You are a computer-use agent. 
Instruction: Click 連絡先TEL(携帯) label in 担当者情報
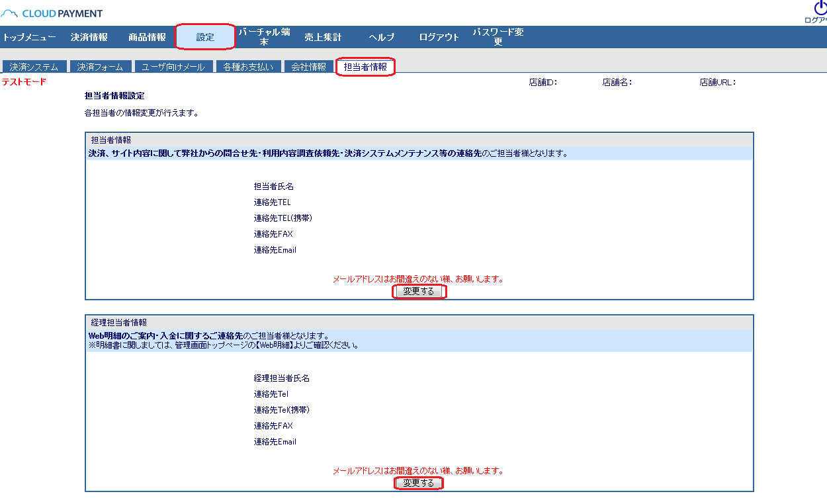tap(283, 218)
